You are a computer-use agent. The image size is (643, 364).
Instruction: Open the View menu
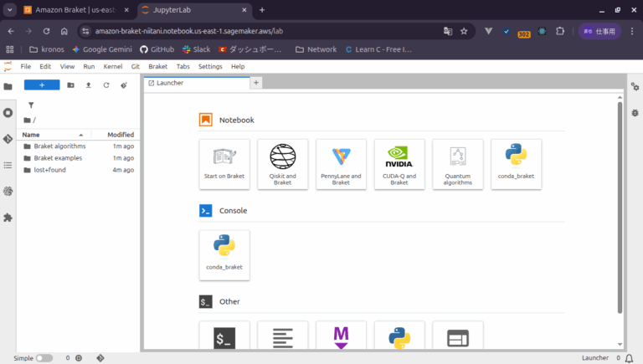[x=67, y=66]
